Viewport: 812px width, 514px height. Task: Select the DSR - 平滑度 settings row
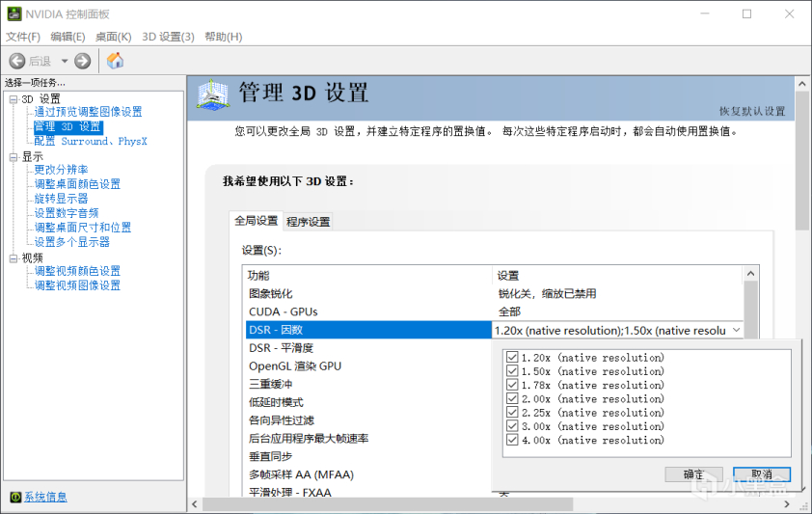pyautogui.click(x=367, y=348)
